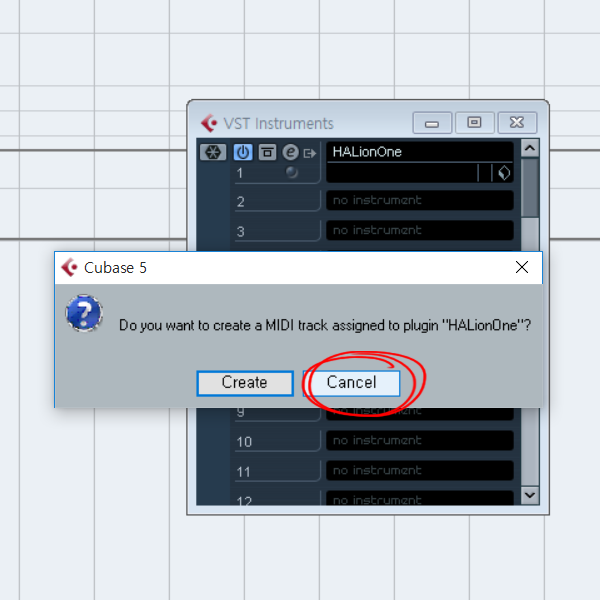Image resolution: width=600 pixels, height=600 pixels.
Task: Click slot number 11 label
Action: [243, 472]
